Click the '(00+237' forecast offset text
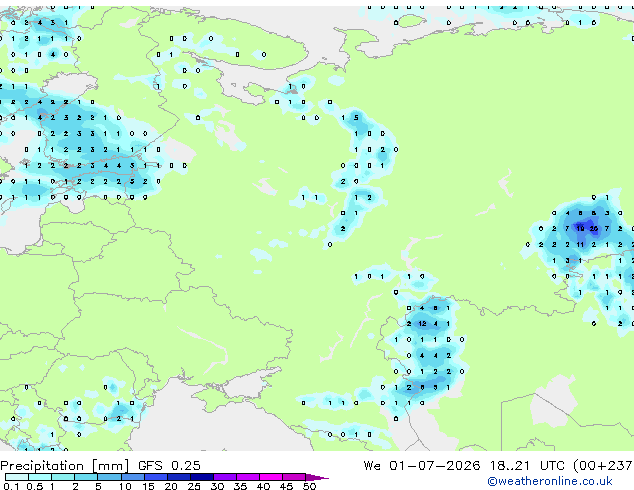Viewport: 634px width, 490px height. click(603, 466)
